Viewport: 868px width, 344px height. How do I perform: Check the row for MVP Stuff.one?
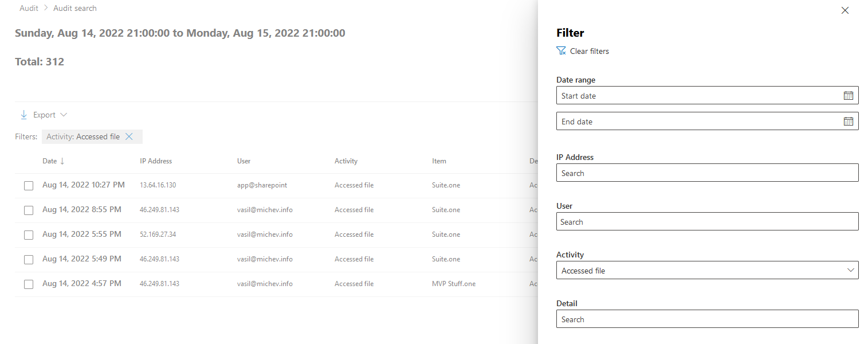click(29, 284)
